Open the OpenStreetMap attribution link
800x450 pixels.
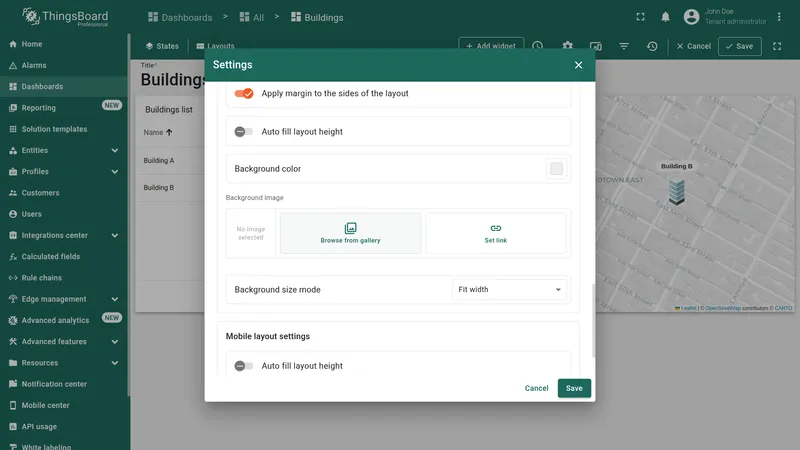coord(723,308)
